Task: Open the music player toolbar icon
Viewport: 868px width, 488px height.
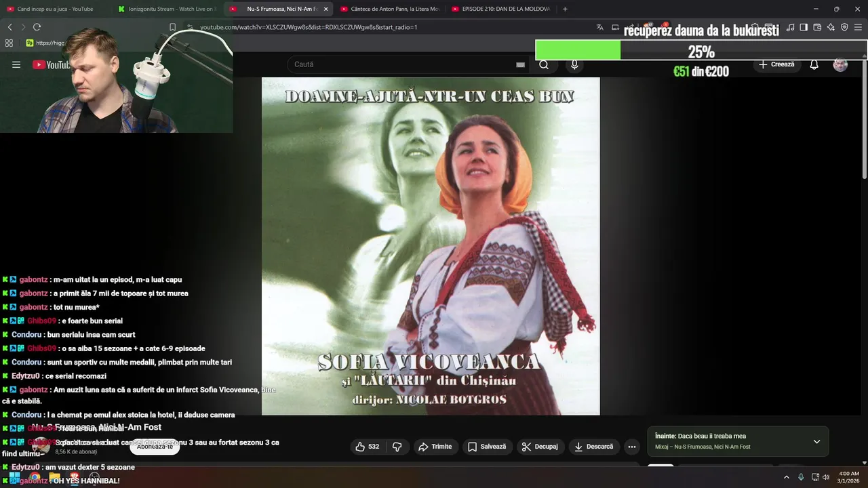Action: click(x=790, y=27)
